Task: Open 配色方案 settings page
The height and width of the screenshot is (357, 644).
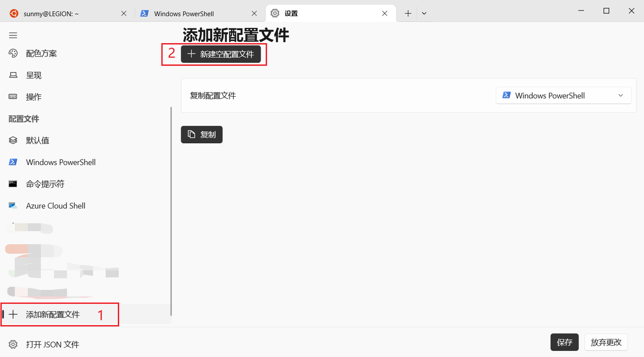Action: pyautogui.click(x=86, y=53)
